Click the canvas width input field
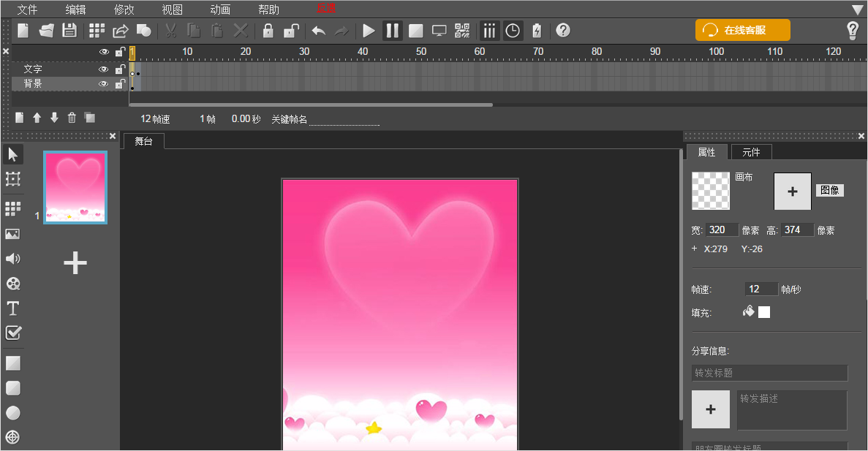Image resolution: width=868 pixels, height=451 pixels. point(722,230)
